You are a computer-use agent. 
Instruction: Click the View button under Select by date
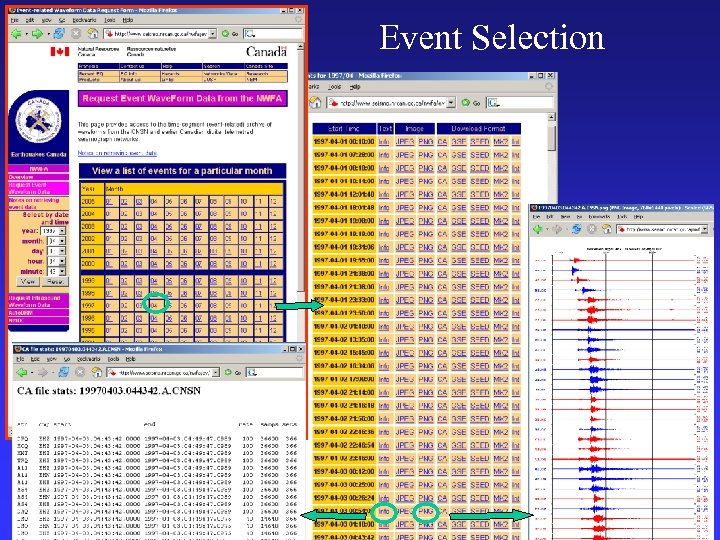coord(28,281)
